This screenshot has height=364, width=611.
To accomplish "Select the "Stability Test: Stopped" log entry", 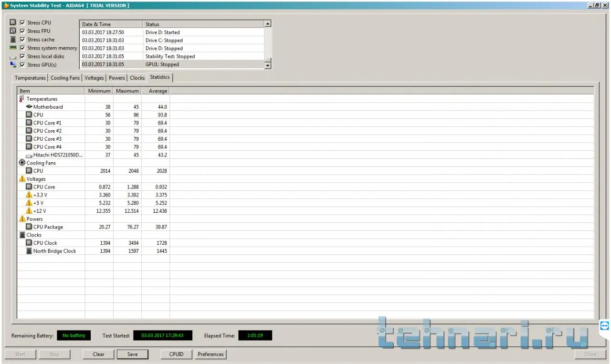I will pyautogui.click(x=172, y=56).
